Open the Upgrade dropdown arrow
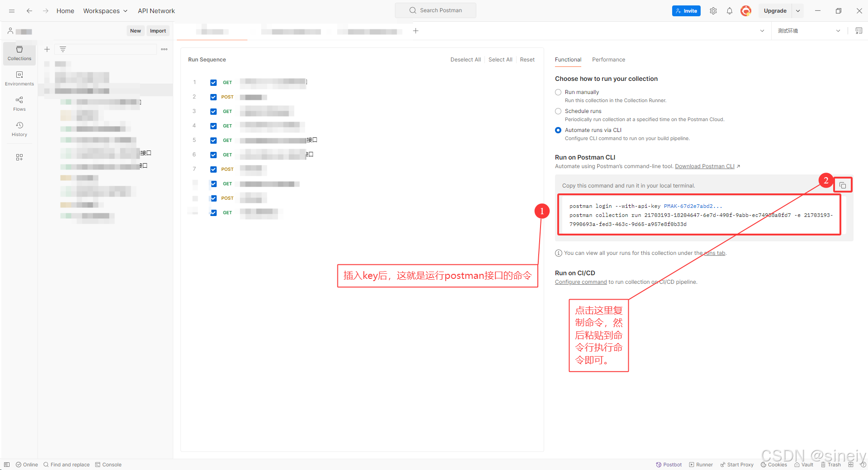 point(798,11)
